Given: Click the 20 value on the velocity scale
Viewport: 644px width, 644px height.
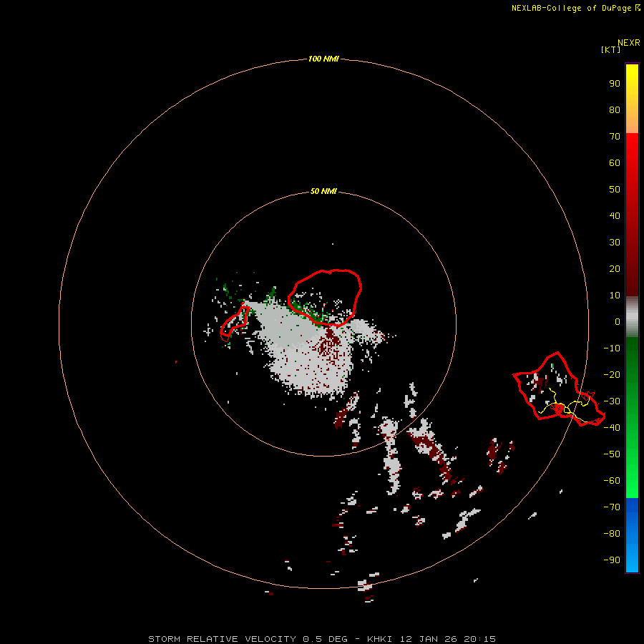Looking at the screenshot, I should pos(615,268).
